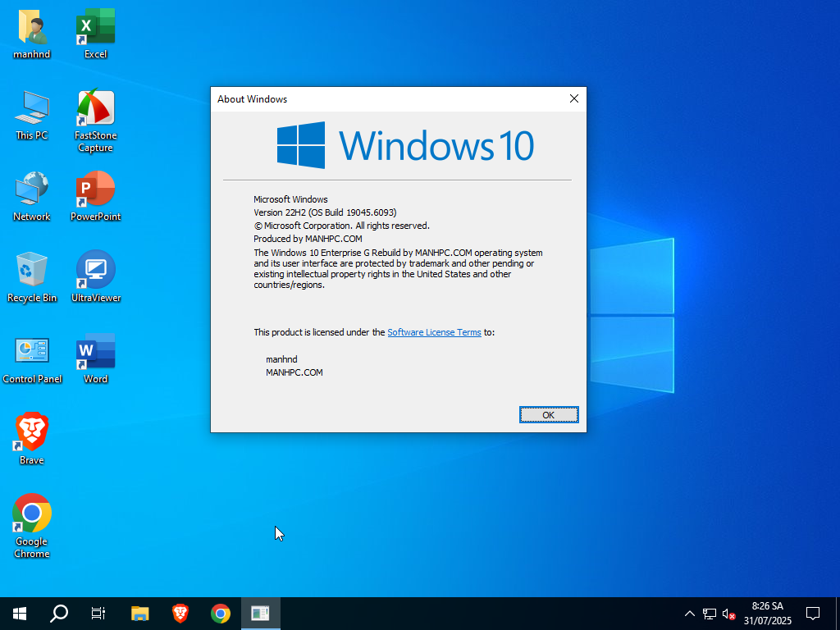This screenshot has width=840, height=630.
Task: Expand the hidden system tray icons chevron
Action: click(689, 614)
